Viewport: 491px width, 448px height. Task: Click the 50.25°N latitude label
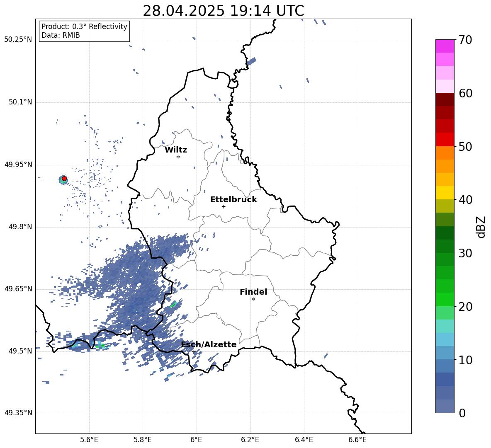(18, 40)
